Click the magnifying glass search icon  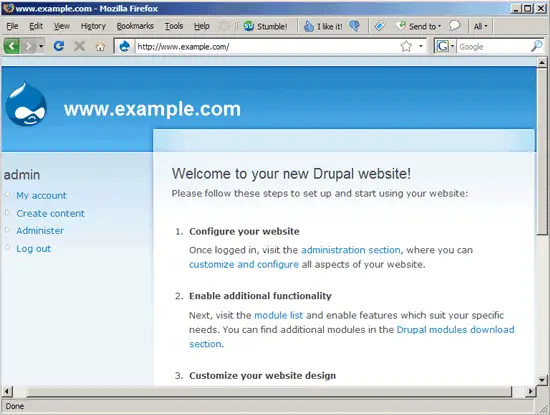point(536,46)
